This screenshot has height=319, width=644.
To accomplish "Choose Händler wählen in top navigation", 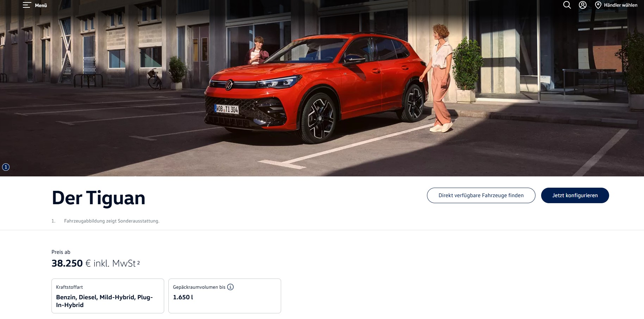I will pos(620,5).
